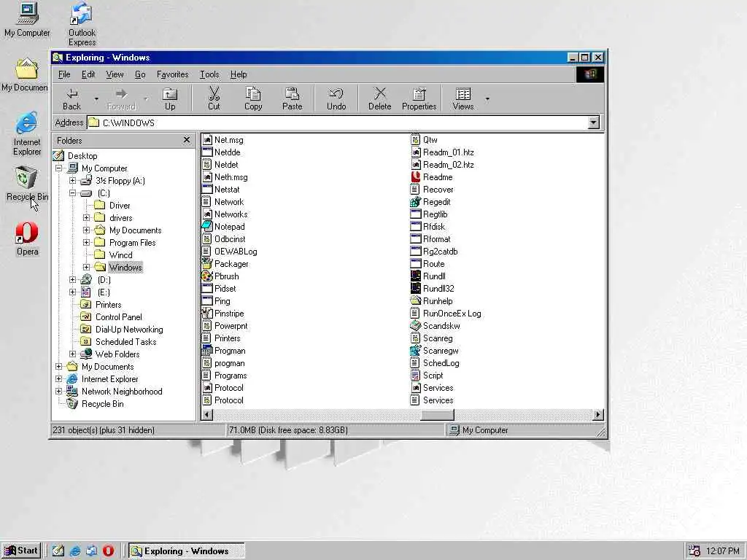Open the Favorites menu
The width and height of the screenshot is (747, 560).
(172, 74)
